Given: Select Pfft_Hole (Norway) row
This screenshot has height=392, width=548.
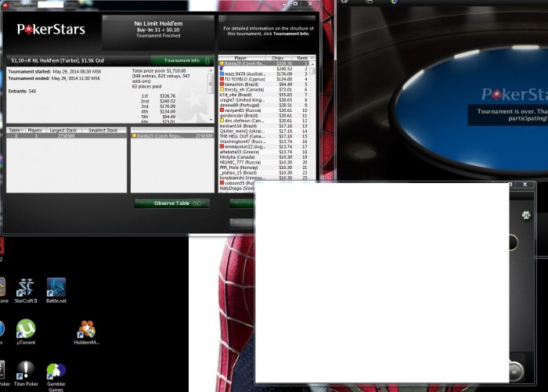Looking at the screenshot, I should [264, 167].
